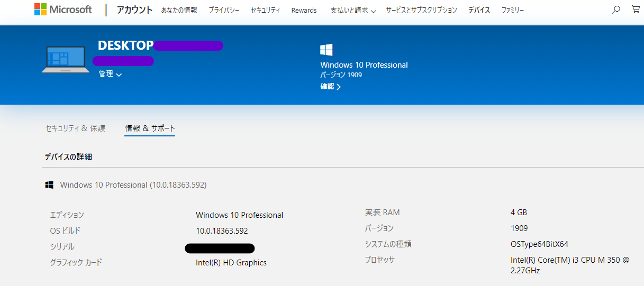
Task: Open プライバシー menu item
Action: (224, 10)
